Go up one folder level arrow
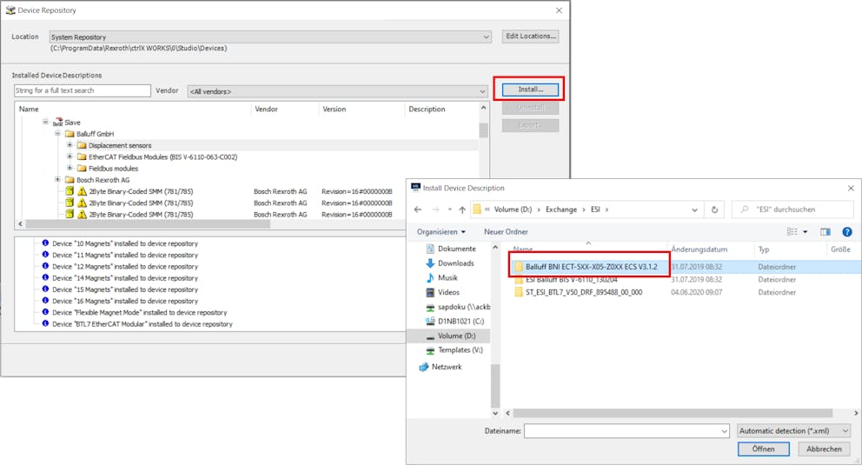 tap(461, 209)
